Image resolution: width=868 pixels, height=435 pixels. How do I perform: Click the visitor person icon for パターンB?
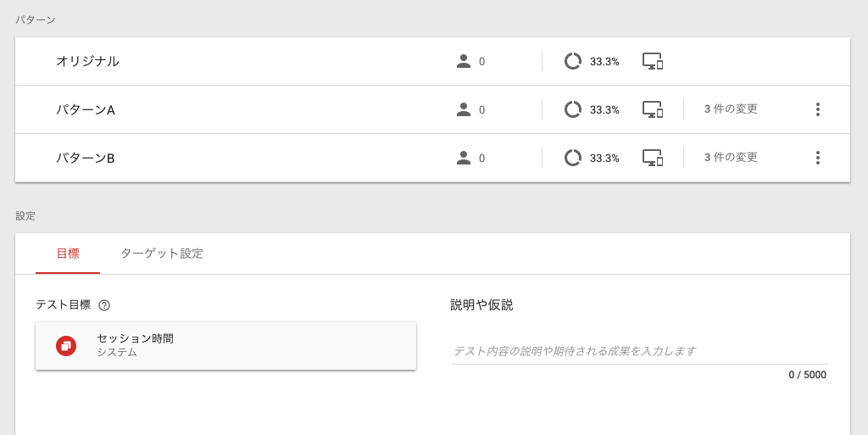[x=464, y=158]
